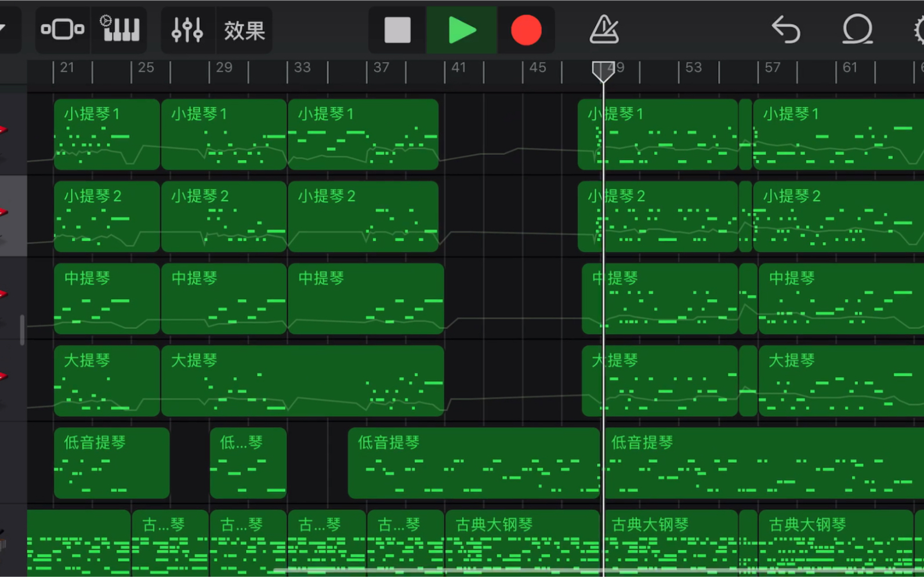Toggle the metronome
This screenshot has height=577, width=924.
[x=604, y=30]
